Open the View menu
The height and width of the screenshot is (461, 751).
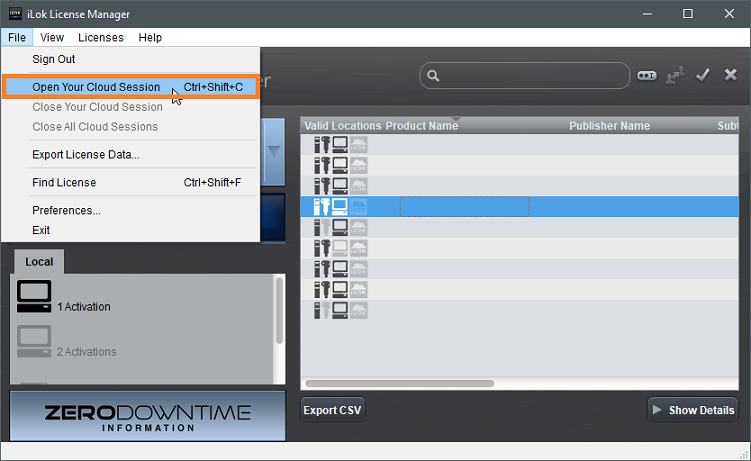coord(52,37)
